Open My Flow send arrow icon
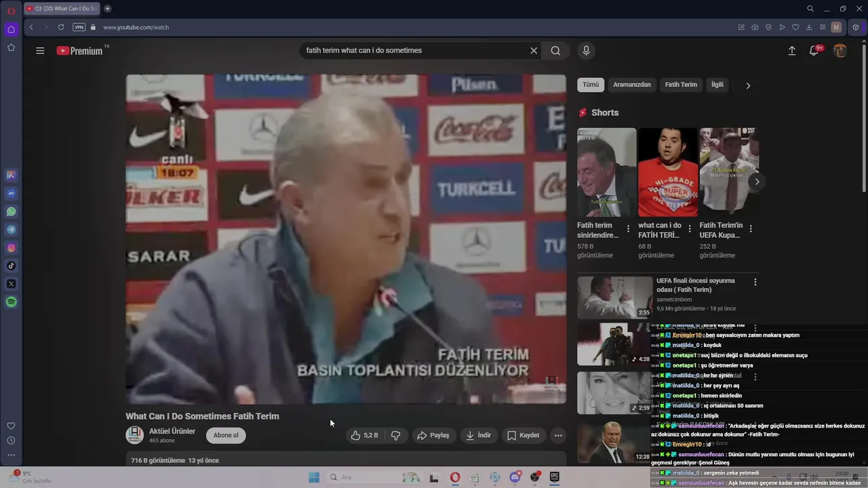The width and height of the screenshot is (868, 488). (782, 27)
